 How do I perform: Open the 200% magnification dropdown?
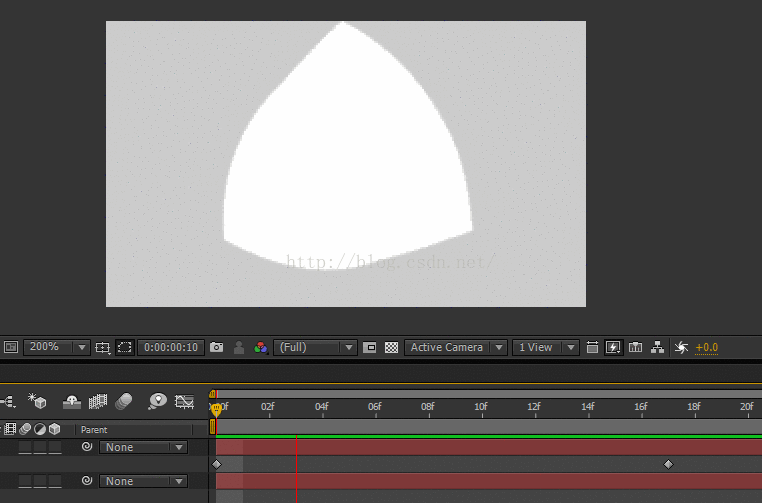click(56, 348)
